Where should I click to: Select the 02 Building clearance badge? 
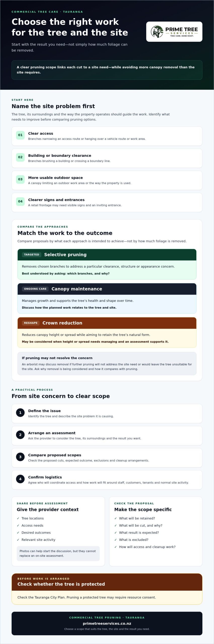point(20,157)
